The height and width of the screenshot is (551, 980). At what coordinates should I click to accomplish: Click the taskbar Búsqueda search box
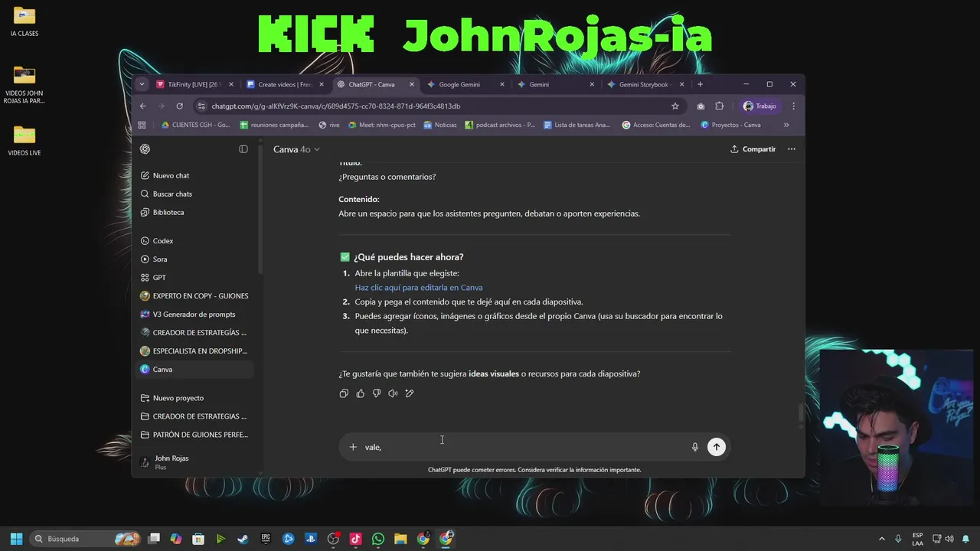point(85,539)
